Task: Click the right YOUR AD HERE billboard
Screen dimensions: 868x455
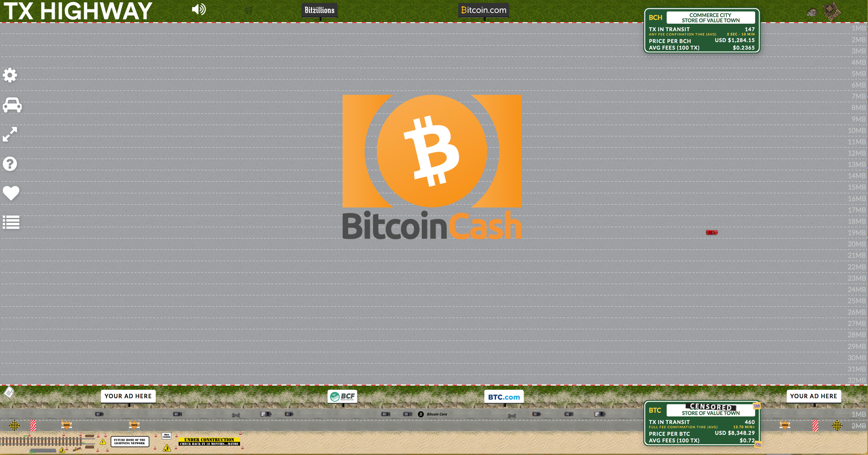Action: tap(814, 396)
